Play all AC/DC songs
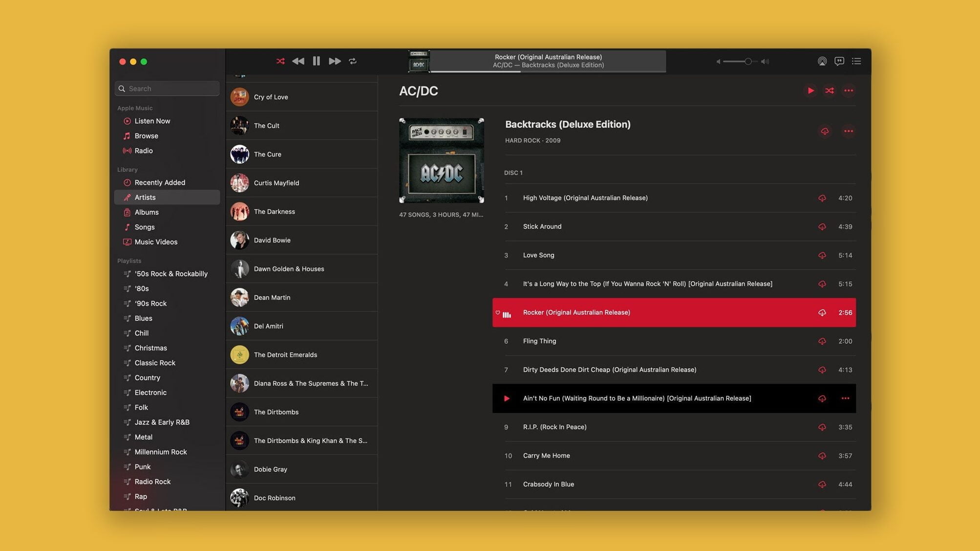980x551 pixels. [810, 90]
